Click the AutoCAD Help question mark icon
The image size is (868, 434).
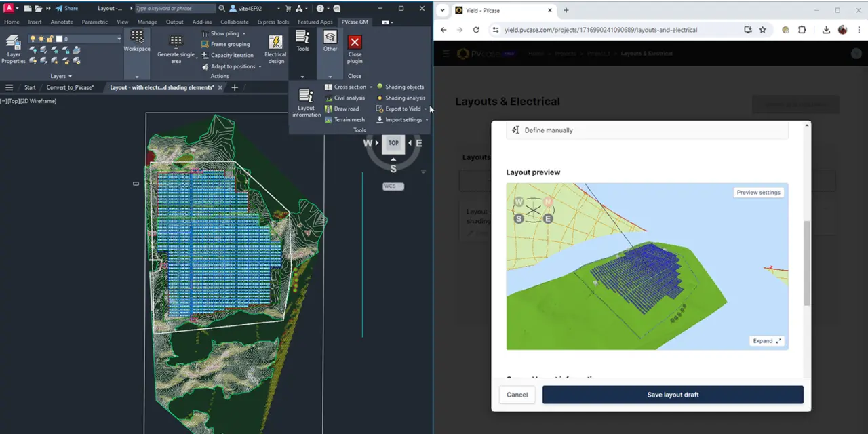(319, 9)
